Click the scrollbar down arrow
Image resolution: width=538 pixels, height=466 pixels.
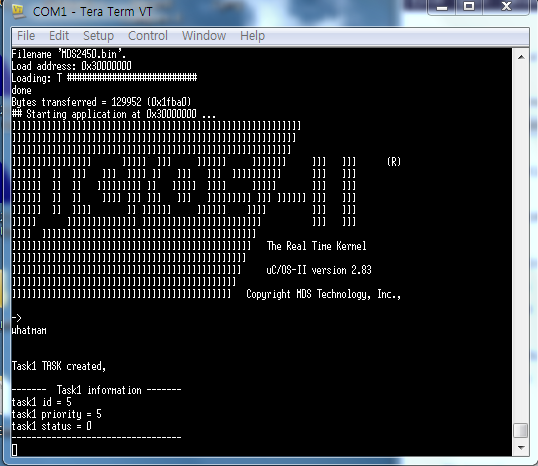[521, 447]
